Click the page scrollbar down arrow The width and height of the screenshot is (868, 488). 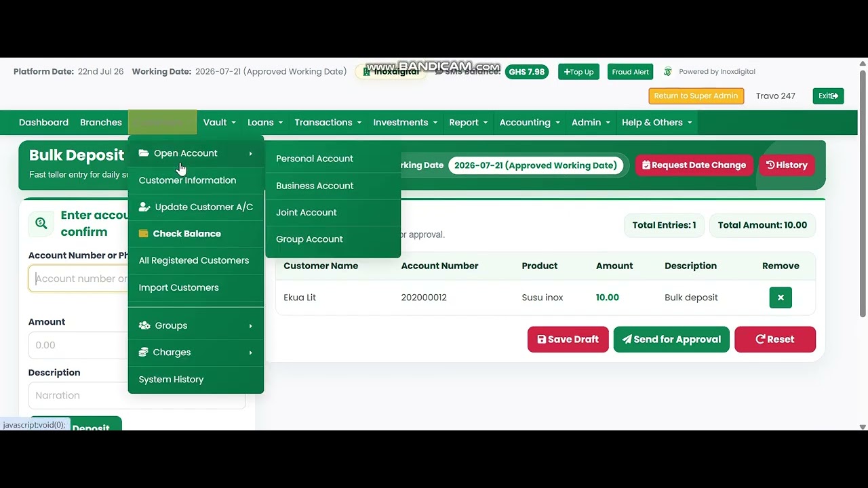tap(863, 427)
